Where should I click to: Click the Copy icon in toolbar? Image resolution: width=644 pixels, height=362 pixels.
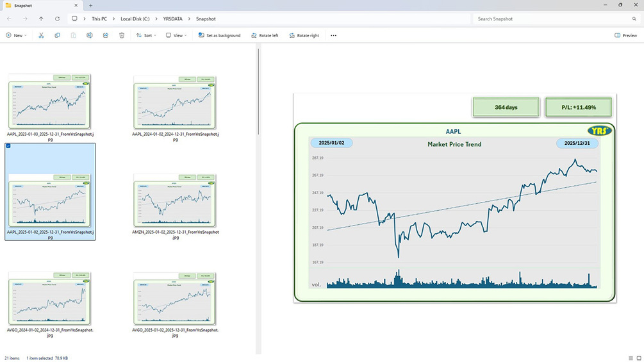pyautogui.click(x=57, y=35)
